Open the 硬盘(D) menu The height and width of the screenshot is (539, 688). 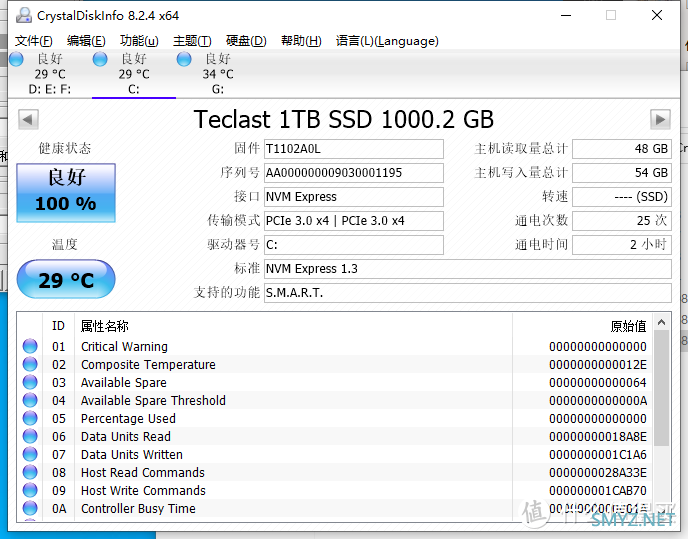246,41
